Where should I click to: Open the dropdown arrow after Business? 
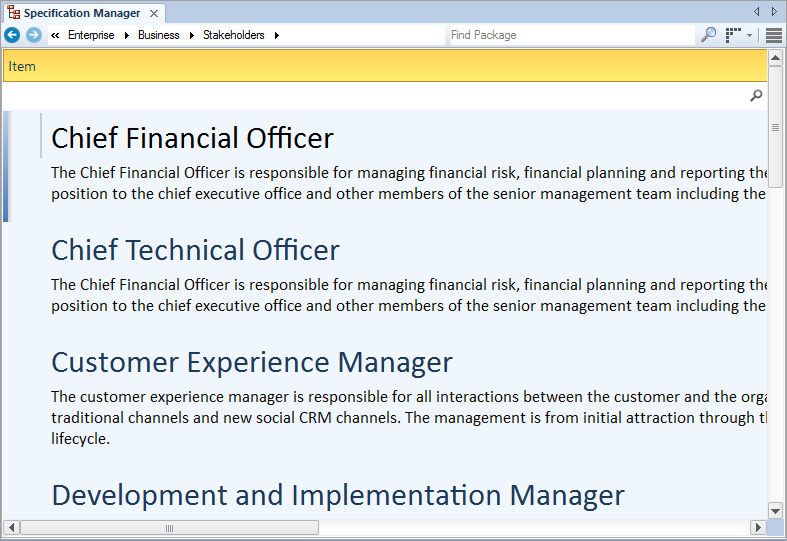191,35
